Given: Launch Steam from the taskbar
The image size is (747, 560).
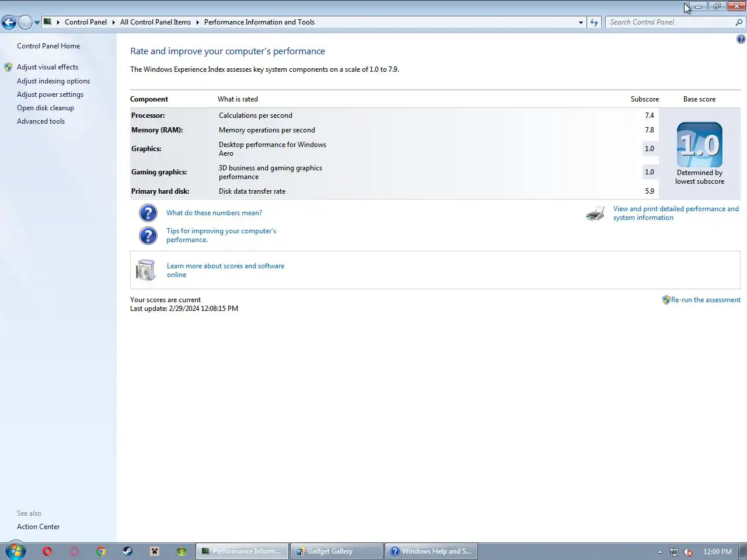Looking at the screenshot, I should click(x=128, y=551).
